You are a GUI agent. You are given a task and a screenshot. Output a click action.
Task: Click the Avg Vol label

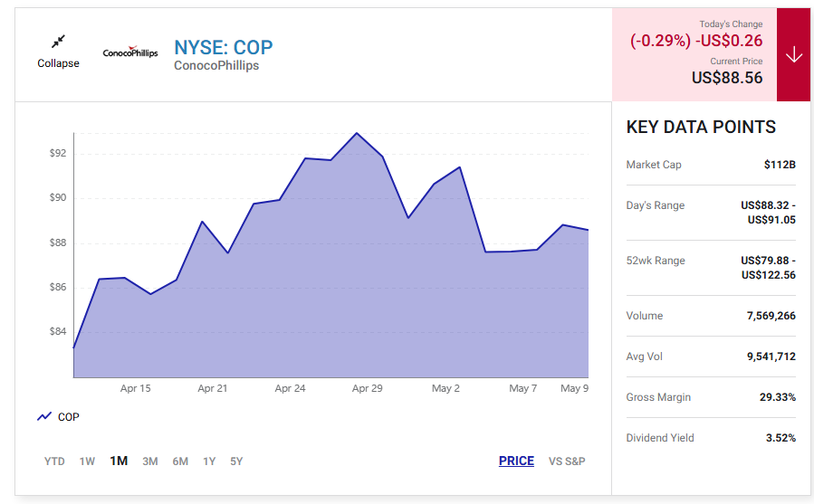click(x=645, y=357)
